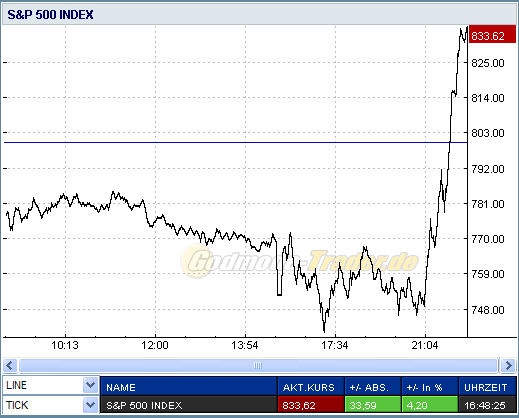Screen dimensions: 519x418
Task: Click the +/- in % column header
Action: coord(430,387)
